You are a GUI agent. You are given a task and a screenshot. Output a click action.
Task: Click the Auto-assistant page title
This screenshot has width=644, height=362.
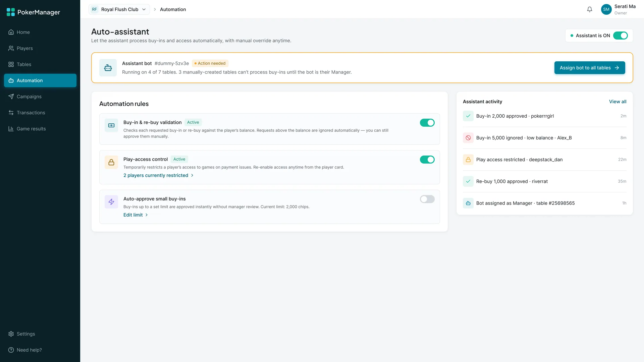click(x=120, y=32)
